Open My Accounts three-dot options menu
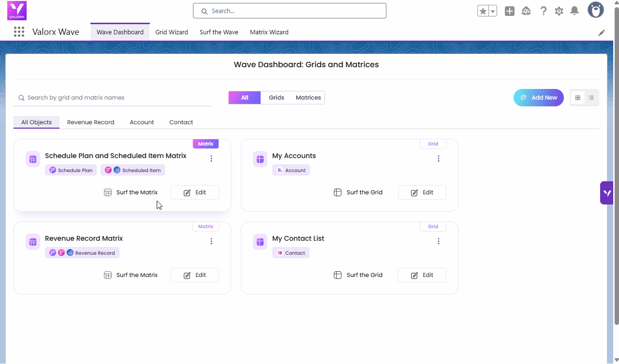This screenshot has height=364, width=619. coord(439,159)
